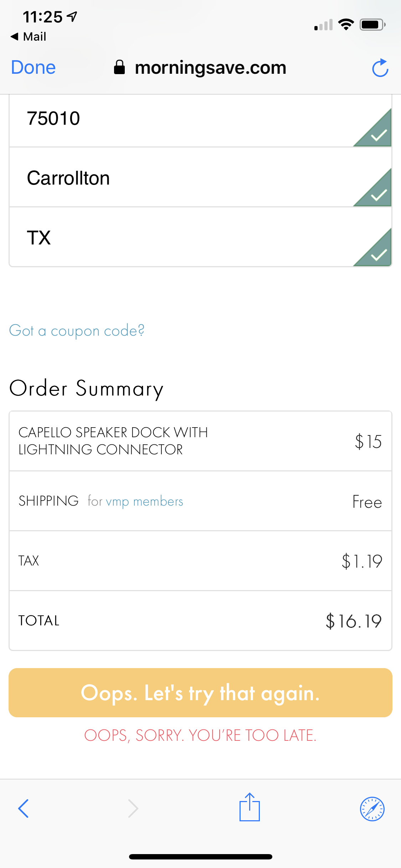Tap the Wi-Fi status icon
401x868 pixels.
(x=346, y=25)
